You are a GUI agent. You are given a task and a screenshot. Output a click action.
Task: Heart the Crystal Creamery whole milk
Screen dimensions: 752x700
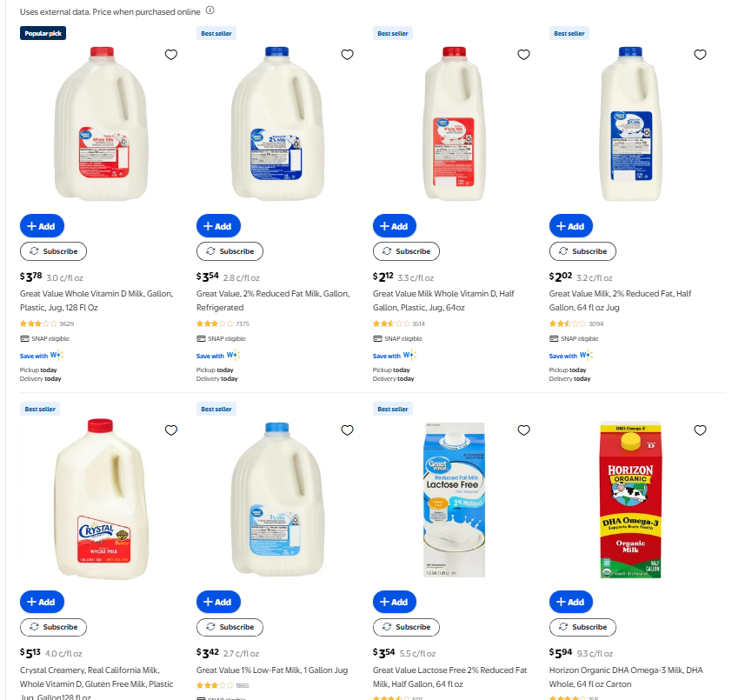pos(171,430)
